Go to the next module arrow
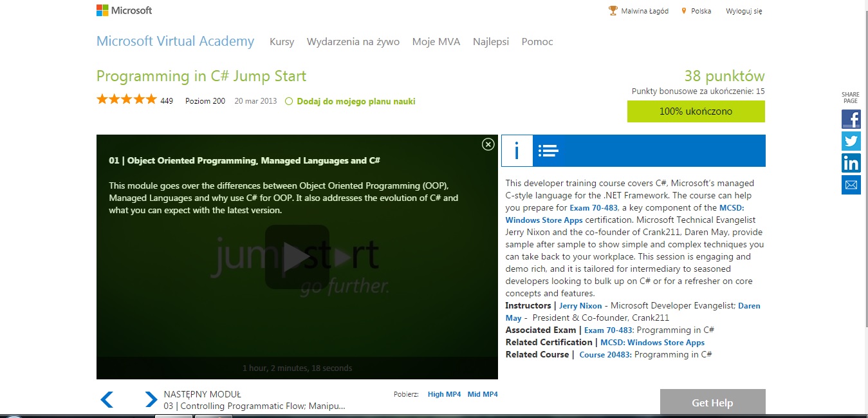868x418 pixels. [151, 400]
